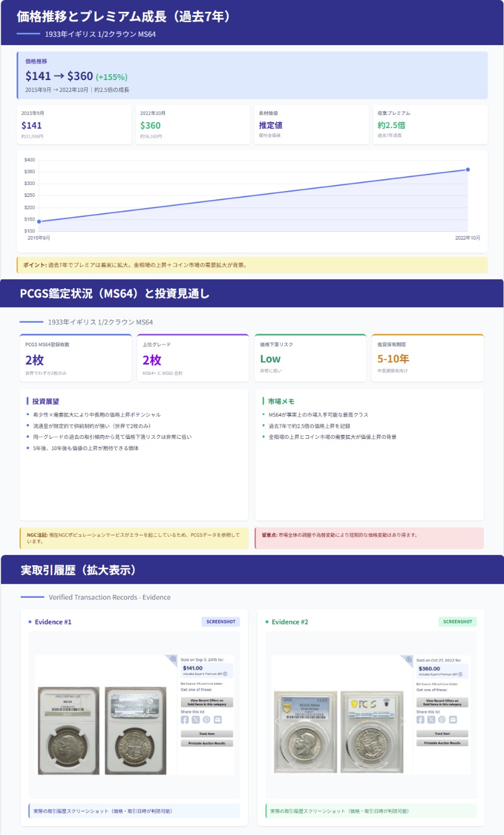The image size is (504, 835).
Task: Open Buyer's Premium info icon under $141.00
Action: coord(225,674)
